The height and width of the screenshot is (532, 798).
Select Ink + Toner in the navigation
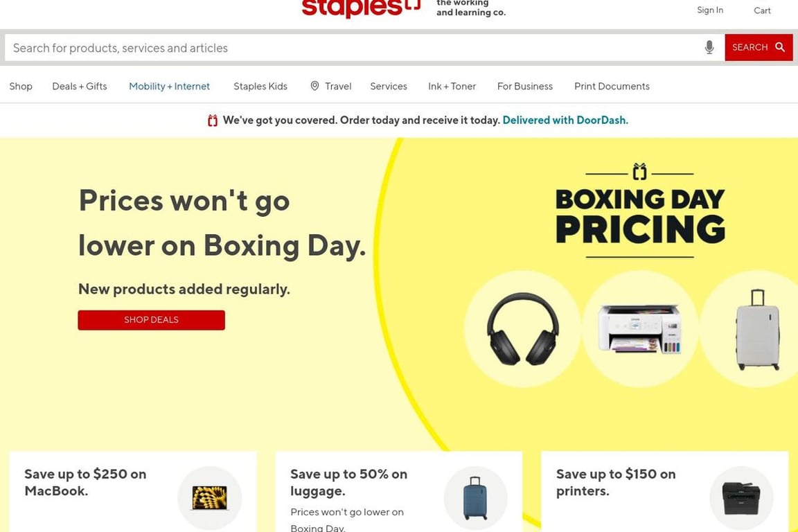coord(452,86)
